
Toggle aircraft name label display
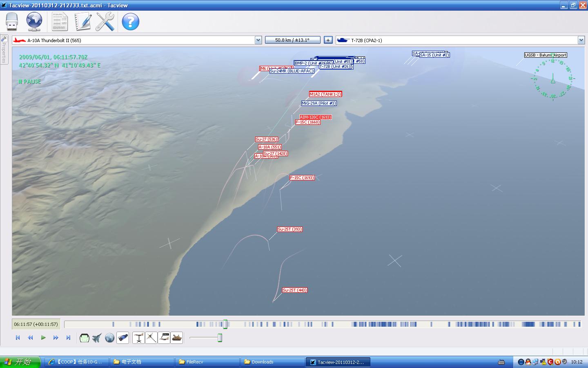pyautogui.click(x=164, y=338)
